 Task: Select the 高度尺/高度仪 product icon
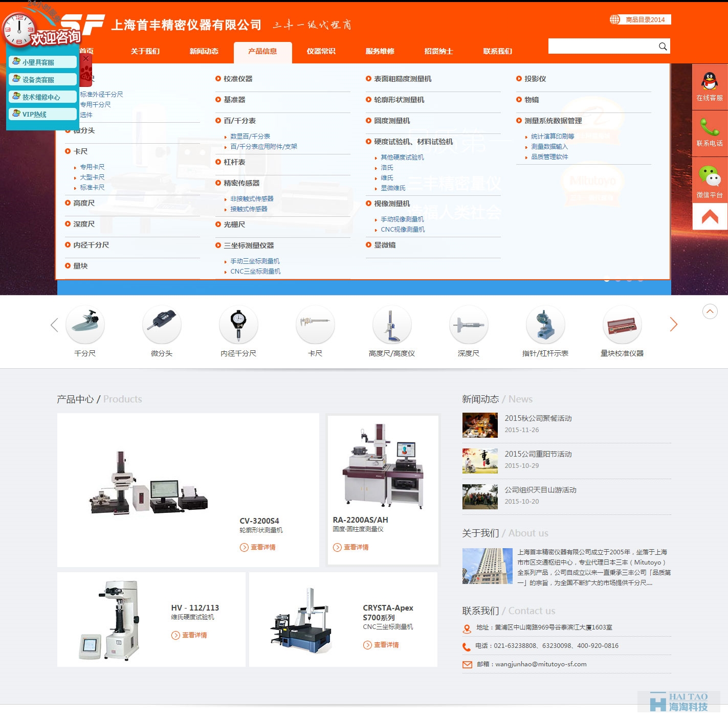(x=392, y=324)
